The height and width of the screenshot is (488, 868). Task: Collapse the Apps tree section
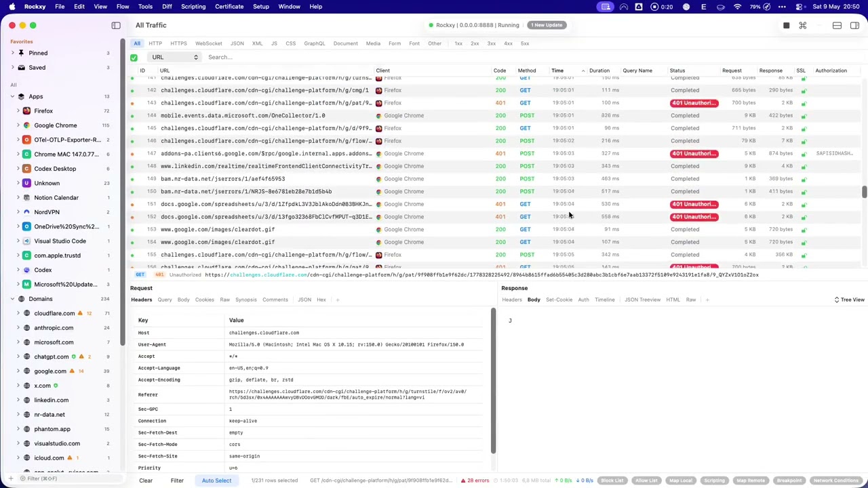coord(12,97)
